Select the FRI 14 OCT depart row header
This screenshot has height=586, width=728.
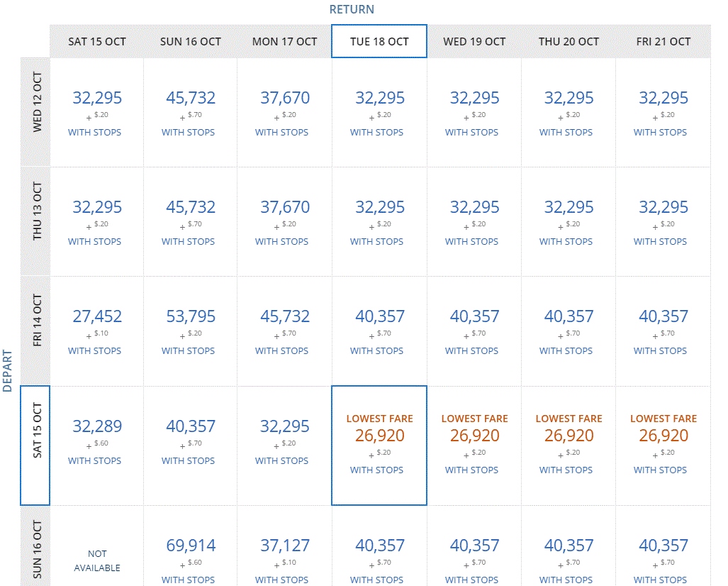35,331
